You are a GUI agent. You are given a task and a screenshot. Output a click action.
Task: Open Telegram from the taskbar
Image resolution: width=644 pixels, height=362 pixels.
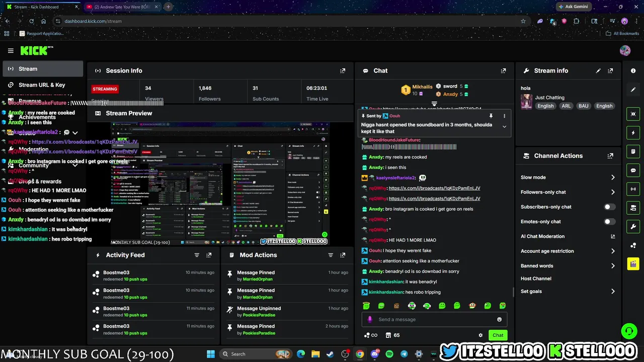pyautogui.click(x=404, y=354)
